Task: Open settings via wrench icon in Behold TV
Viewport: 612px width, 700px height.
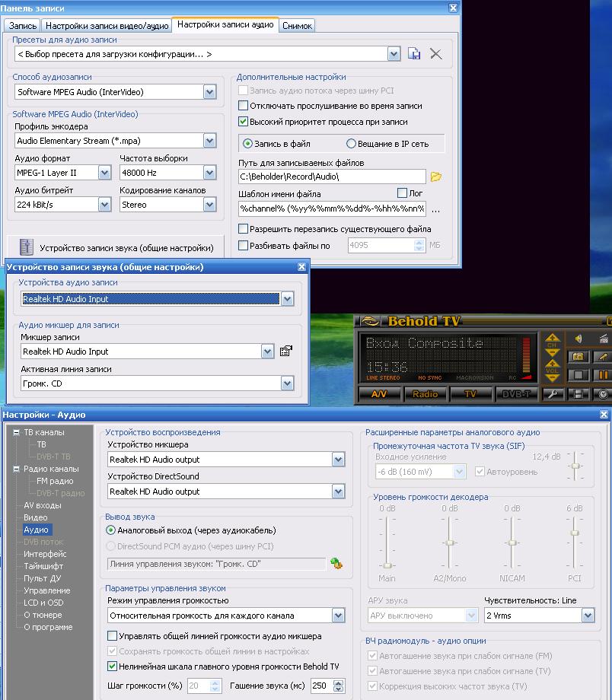Action: [x=554, y=394]
